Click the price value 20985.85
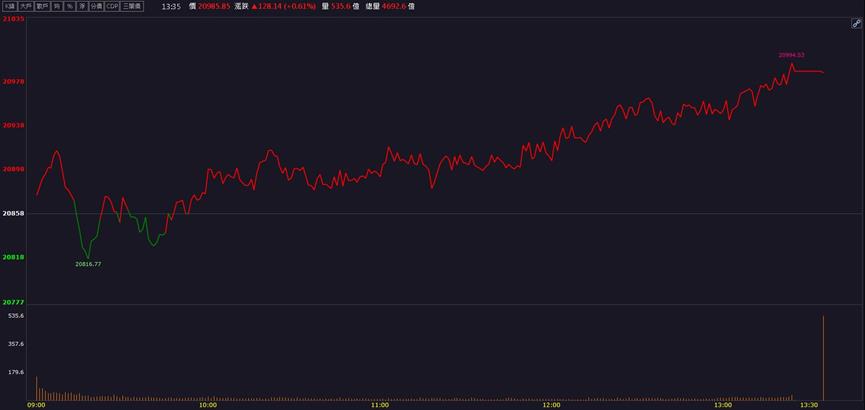The width and height of the screenshot is (865, 410). click(213, 6)
